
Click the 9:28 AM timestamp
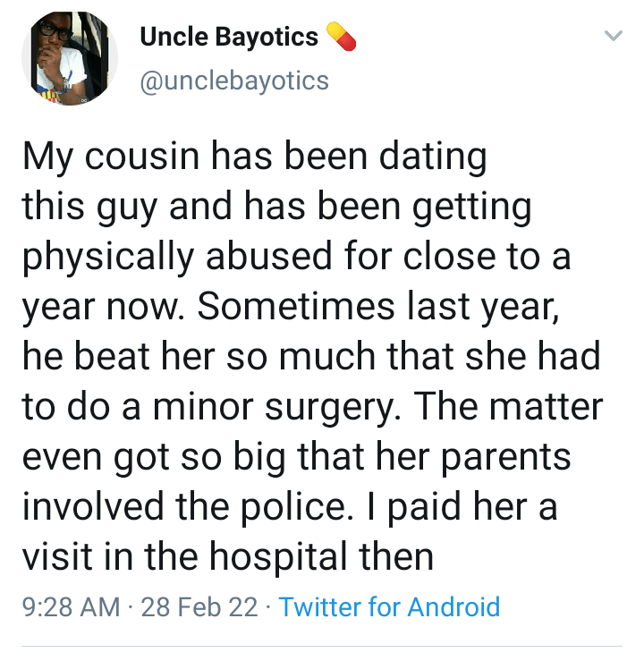pos(70,606)
